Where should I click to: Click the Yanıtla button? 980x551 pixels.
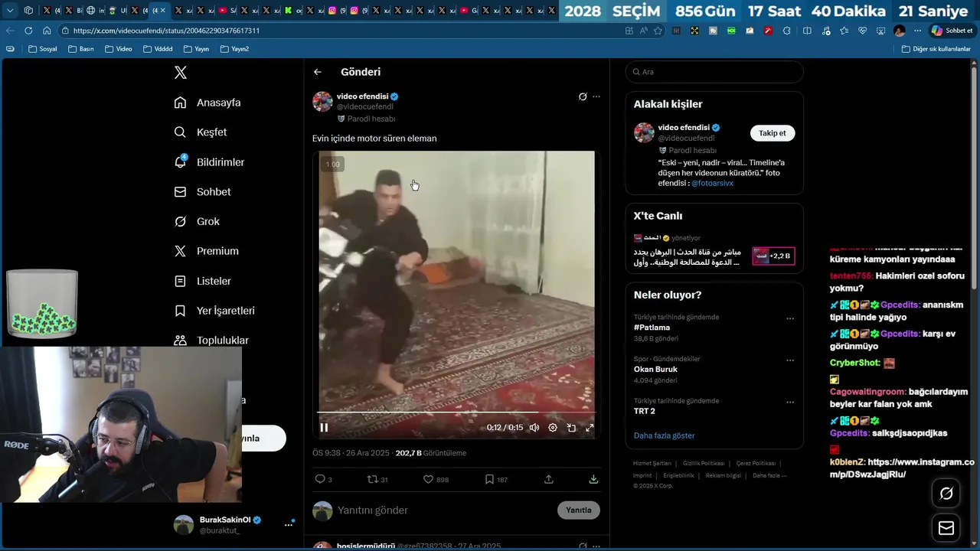[x=579, y=510]
